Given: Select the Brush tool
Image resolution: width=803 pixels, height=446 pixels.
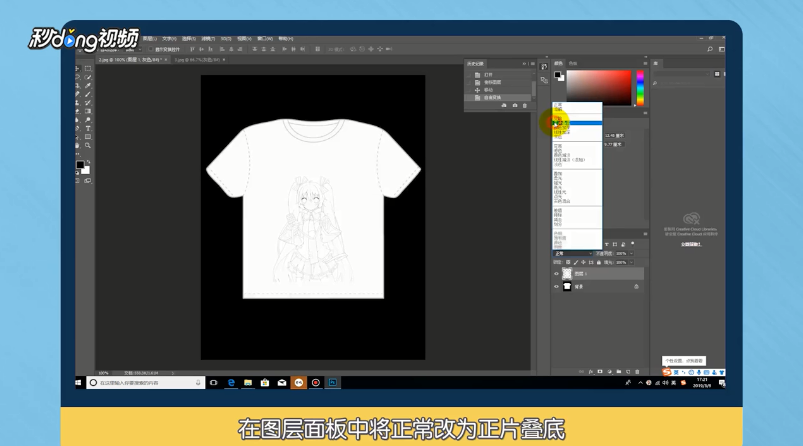Looking at the screenshot, I should pos(88,94).
